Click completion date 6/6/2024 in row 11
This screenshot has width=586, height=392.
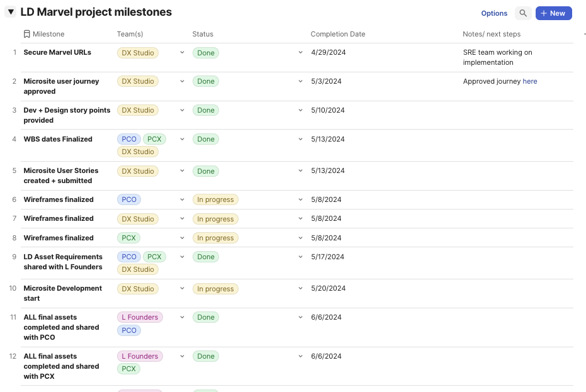(326, 317)
